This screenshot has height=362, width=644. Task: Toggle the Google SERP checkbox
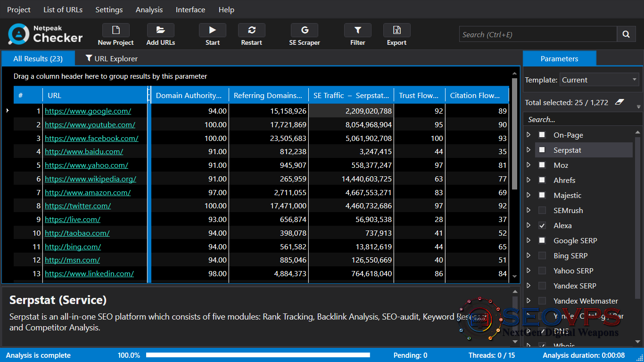click(x=542, y=240)
